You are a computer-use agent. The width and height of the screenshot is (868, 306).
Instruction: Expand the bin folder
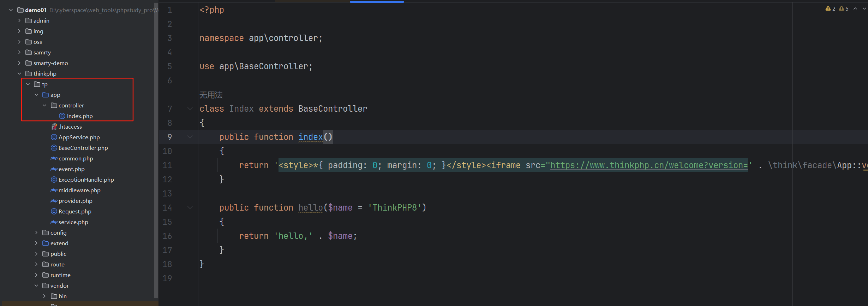(x=44, y=296)
